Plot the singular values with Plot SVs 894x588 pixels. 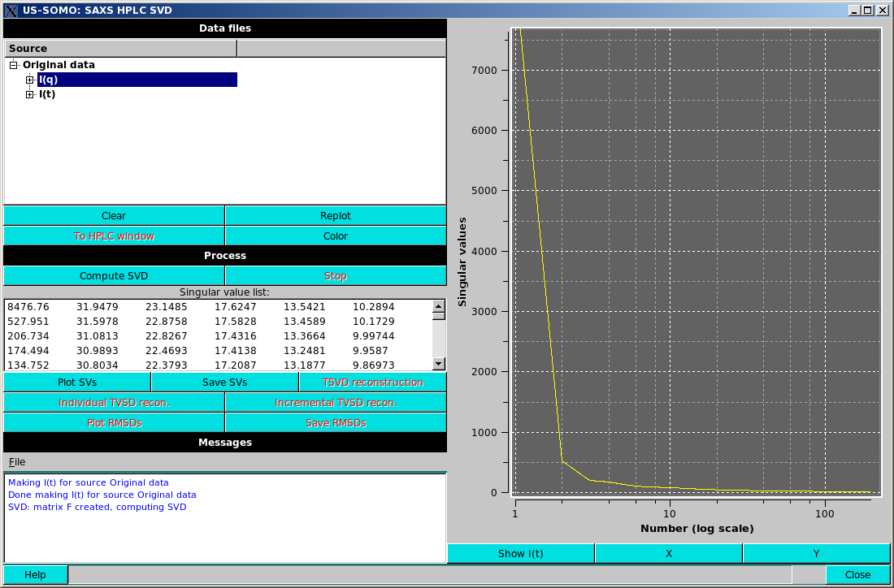pos(77,382)
